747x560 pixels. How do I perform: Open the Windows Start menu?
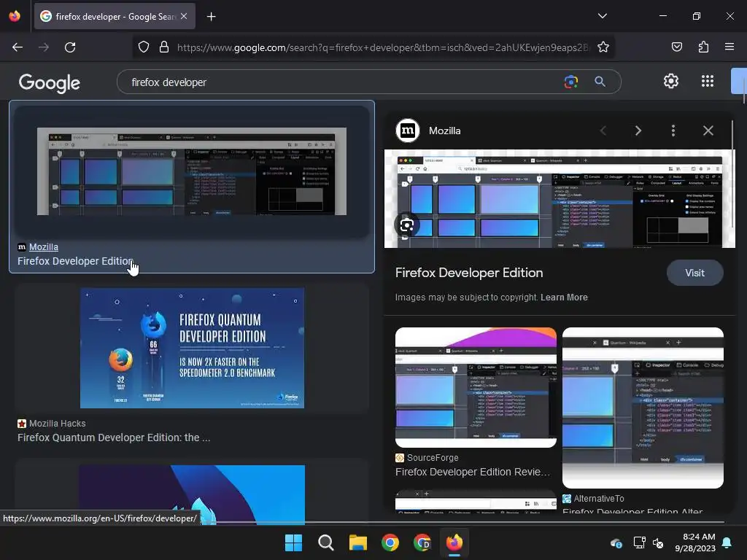pyautogui.click(x=293, y=542)
